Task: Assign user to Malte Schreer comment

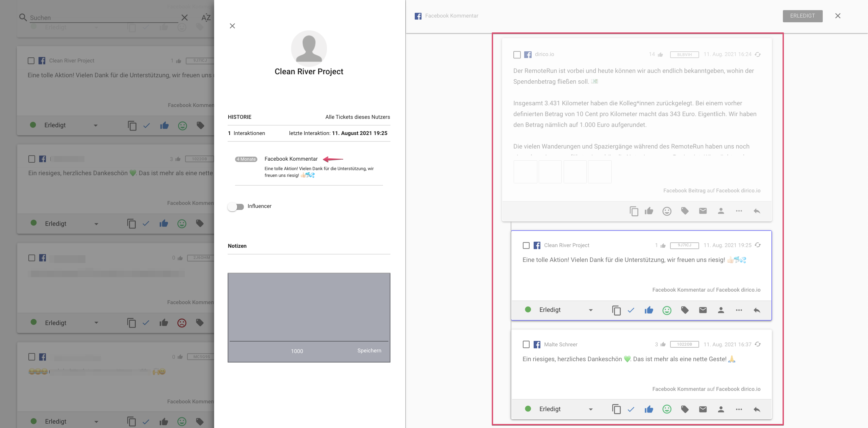Action: (x=721, y=409)
